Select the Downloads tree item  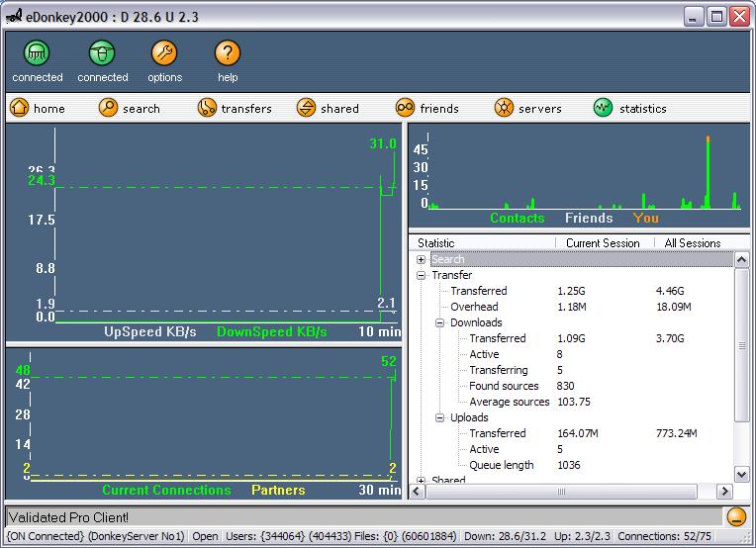[x=476, y=322]
